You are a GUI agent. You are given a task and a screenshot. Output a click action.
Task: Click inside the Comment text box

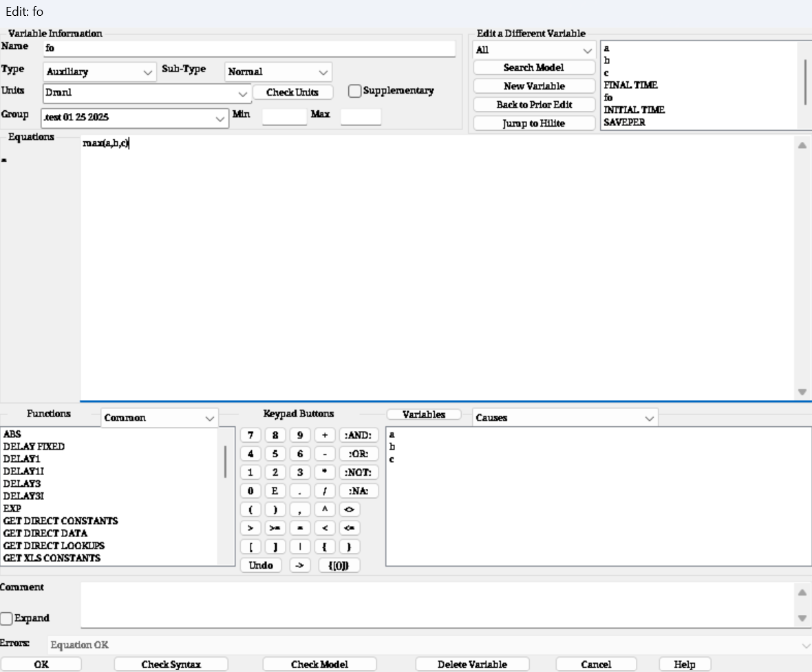click(438, 605)
